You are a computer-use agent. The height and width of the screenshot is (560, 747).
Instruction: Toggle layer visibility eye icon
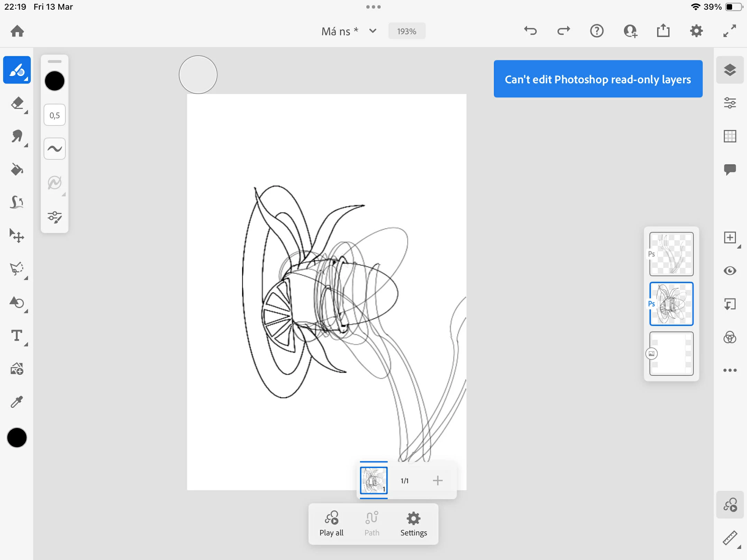click(730, 271)
